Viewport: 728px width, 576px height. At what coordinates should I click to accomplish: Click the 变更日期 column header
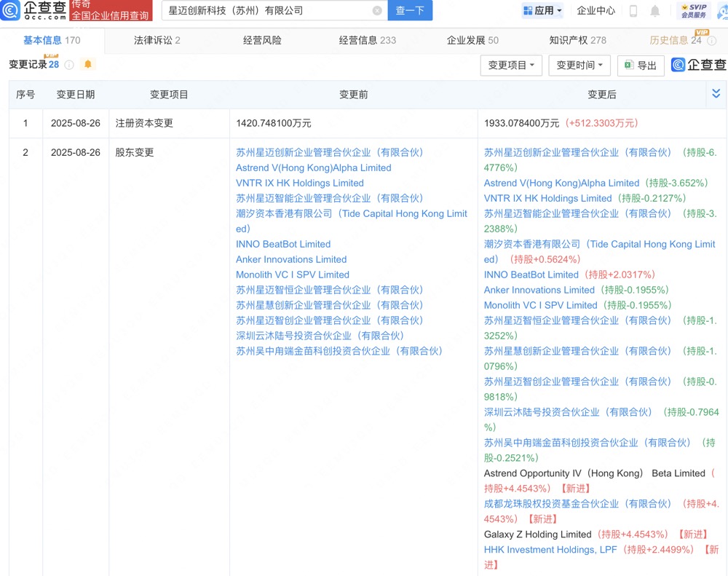(76, 95)
